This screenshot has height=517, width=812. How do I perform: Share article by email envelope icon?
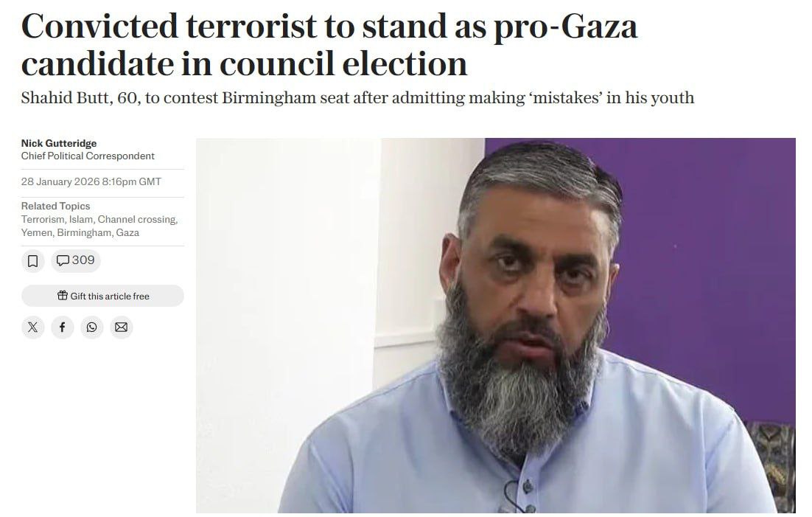click(x=121, y=327)
